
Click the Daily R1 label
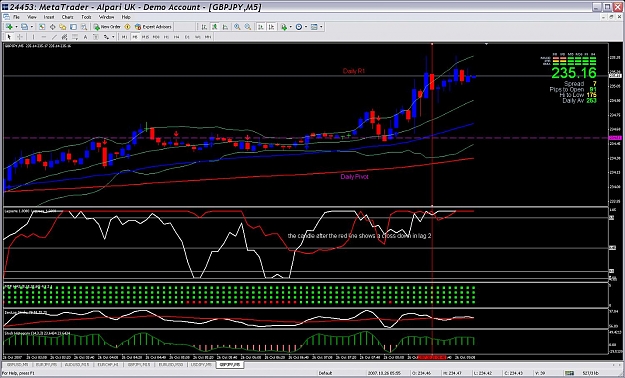tap(354, 71)
